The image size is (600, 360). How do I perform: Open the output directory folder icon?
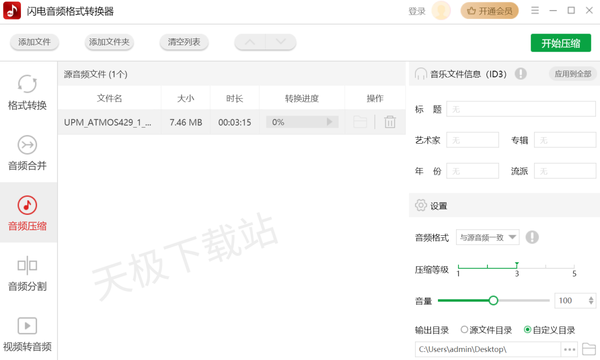tap(589, 349)
